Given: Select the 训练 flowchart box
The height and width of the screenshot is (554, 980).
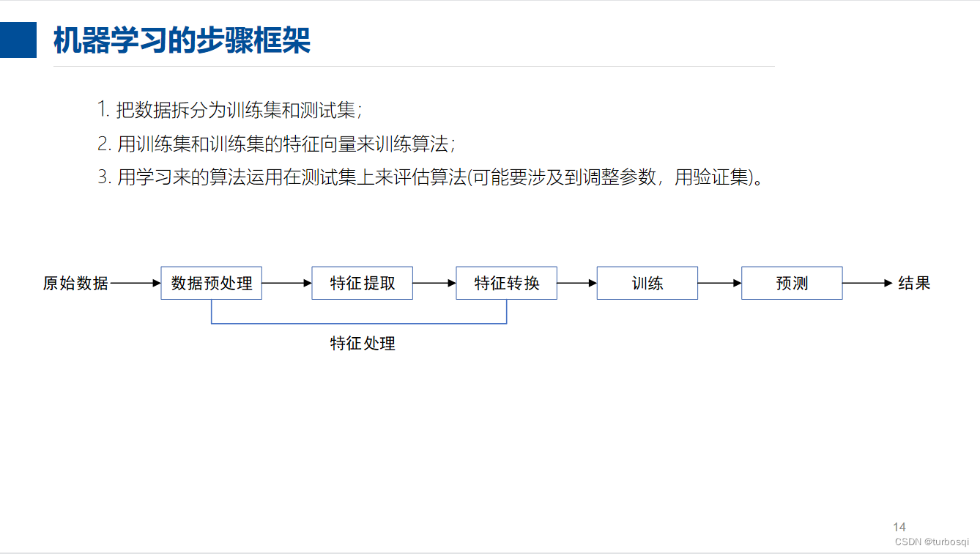Looking at the screenshot, I should click(x=647, y=283).
